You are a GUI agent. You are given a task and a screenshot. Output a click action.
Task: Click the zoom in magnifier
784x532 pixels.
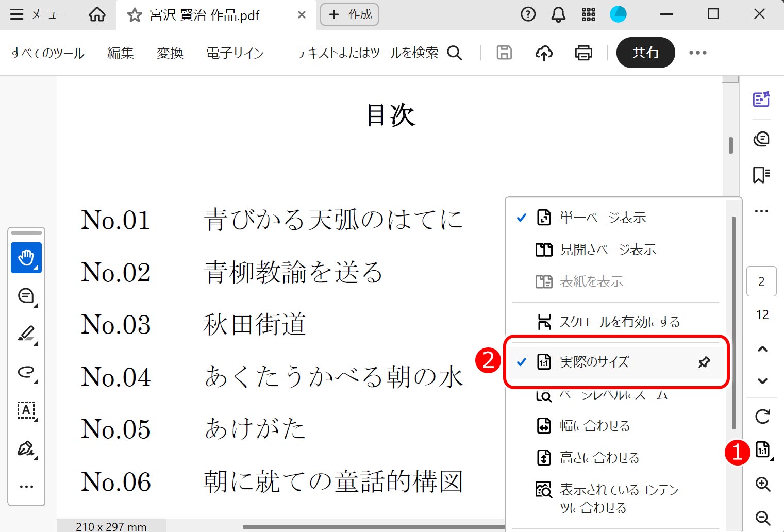(762, 484)
